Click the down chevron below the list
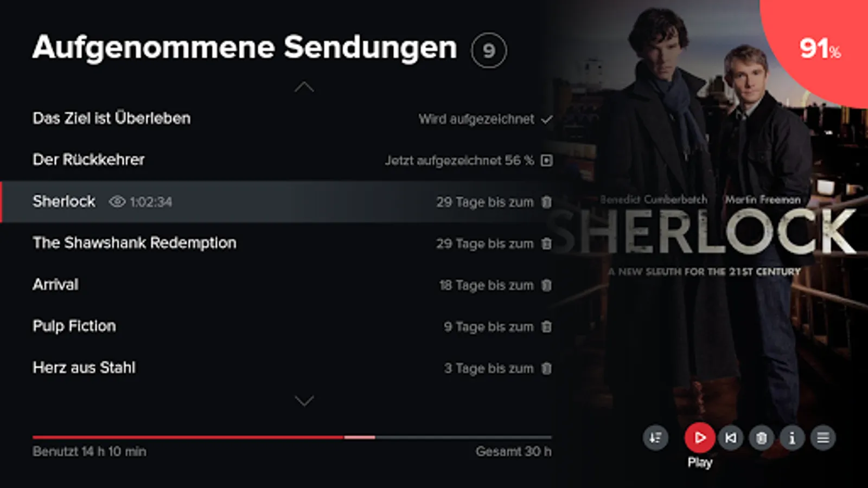The image size is (868, 488). [304, 401]
